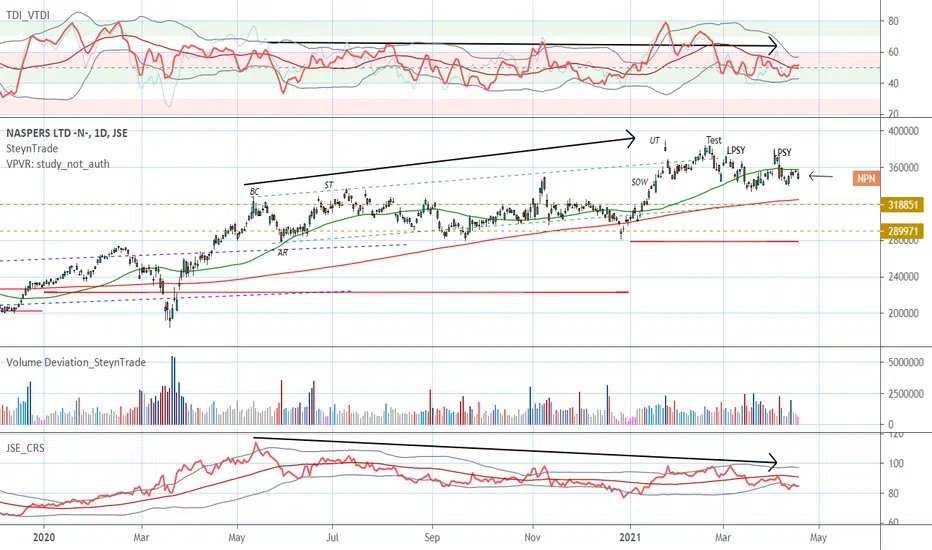This screenshot has height=550, width=932.
Task: Click the SteynTrade indicator label
Action: click(x=32, y=148)
